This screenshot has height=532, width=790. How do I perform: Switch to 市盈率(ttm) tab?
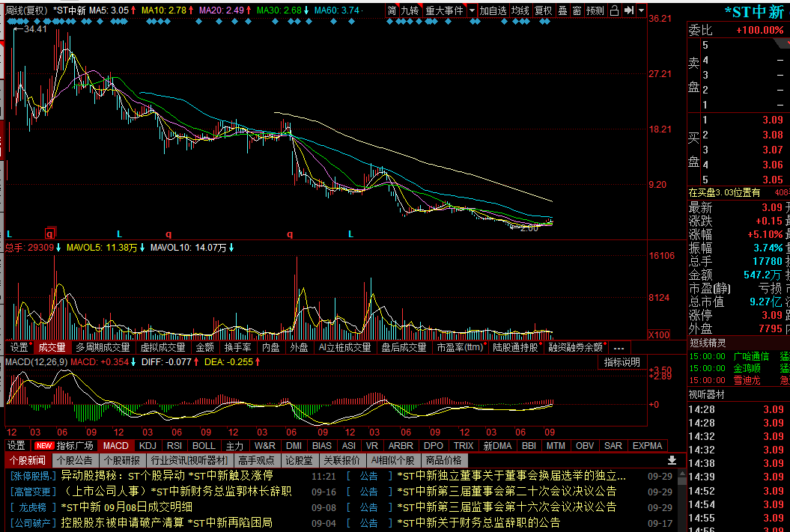coord(460,347)
